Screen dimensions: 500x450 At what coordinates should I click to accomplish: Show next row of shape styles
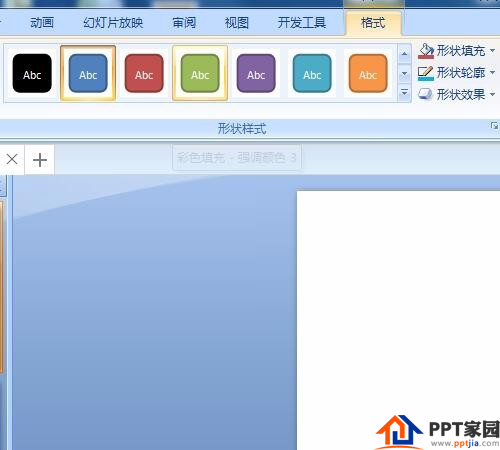click(x=404, y=73)
